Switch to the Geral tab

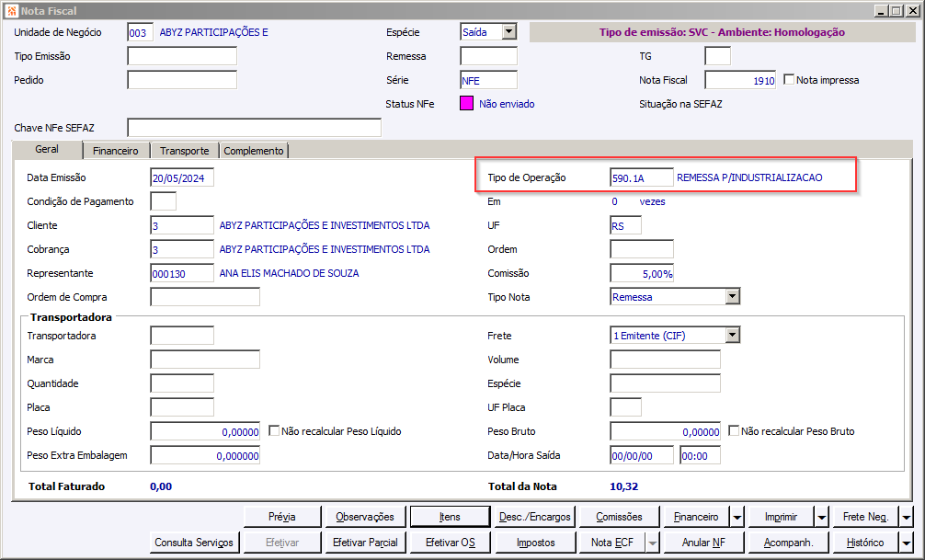coord(47,149)
